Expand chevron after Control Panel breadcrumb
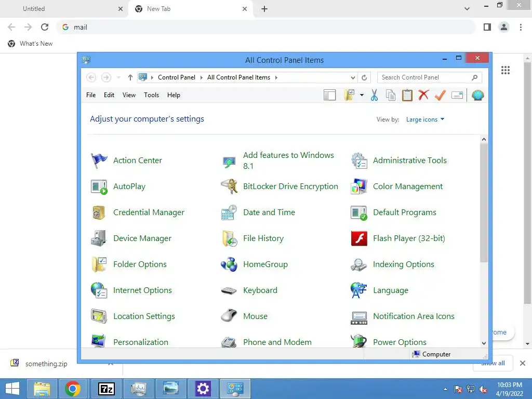The width and height of the screenshot is (532, 399). click(201, 78)
